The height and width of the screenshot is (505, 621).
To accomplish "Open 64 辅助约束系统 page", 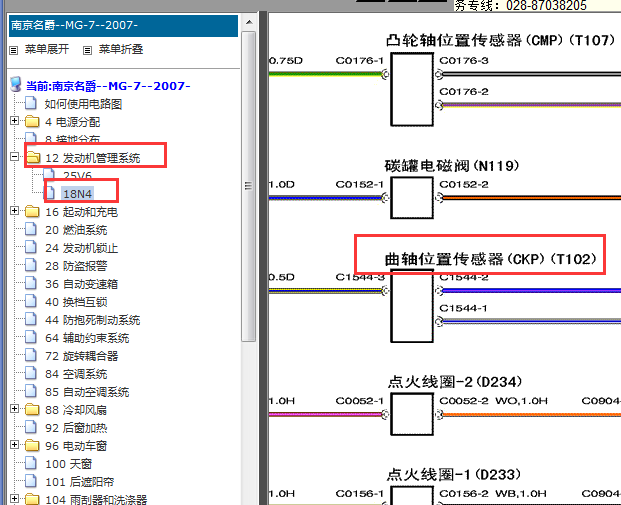I will [87, 338].
